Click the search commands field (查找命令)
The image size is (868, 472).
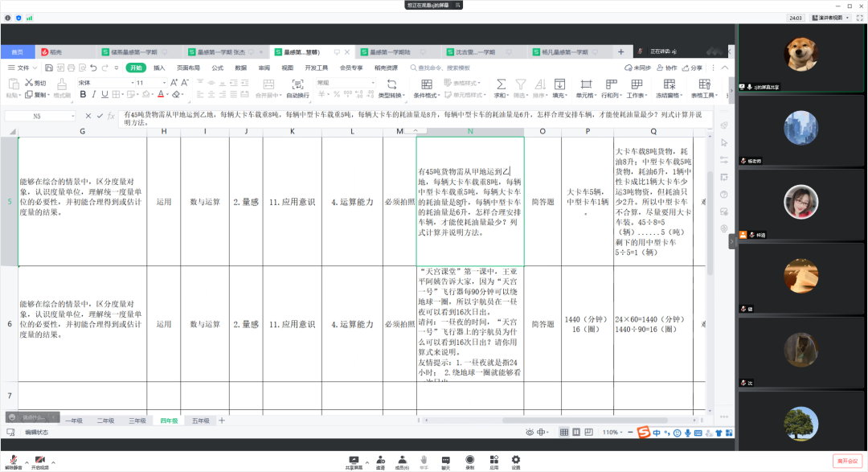440,68
